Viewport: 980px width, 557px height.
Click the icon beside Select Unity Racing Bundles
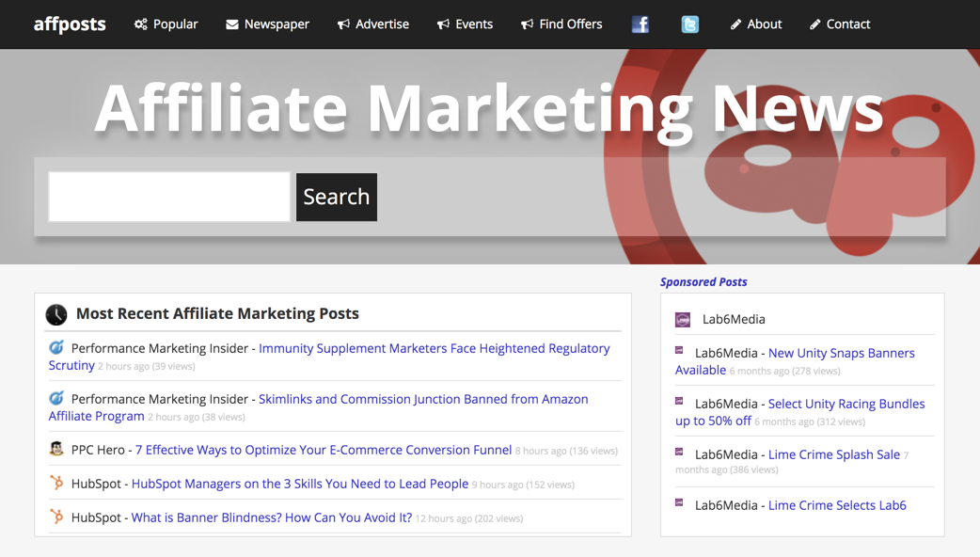point(679,402)
